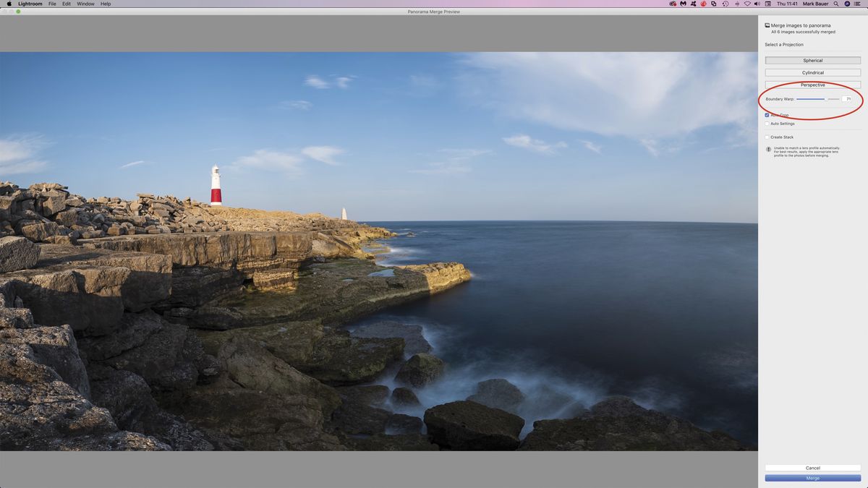Click the screen mirroring icon in the menu bar
868x488 pixels.
point(767,4)
